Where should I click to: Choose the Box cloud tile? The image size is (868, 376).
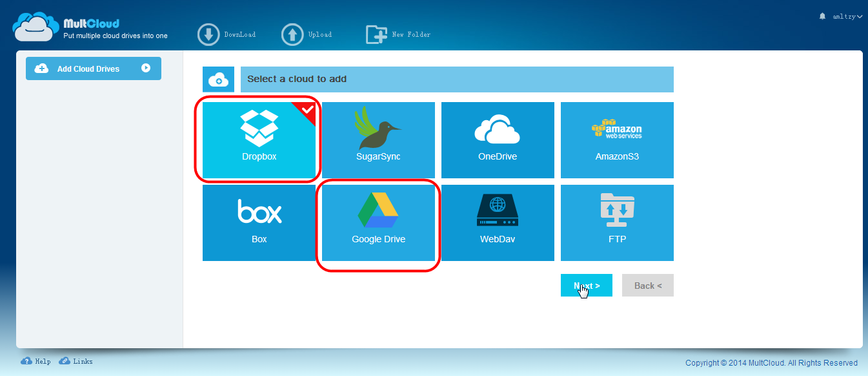(x=259, y=223)
